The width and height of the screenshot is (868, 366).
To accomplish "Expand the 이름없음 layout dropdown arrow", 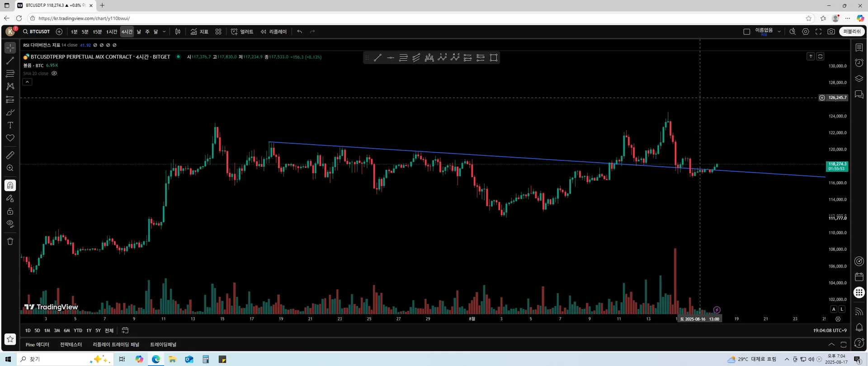I will [779, 32].
